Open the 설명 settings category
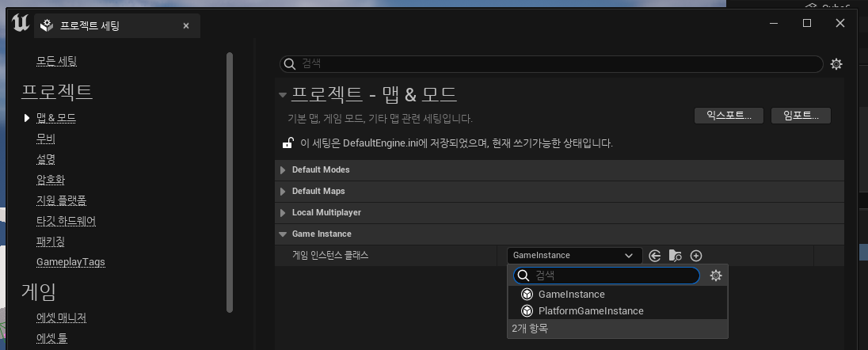 click(45, 158)
